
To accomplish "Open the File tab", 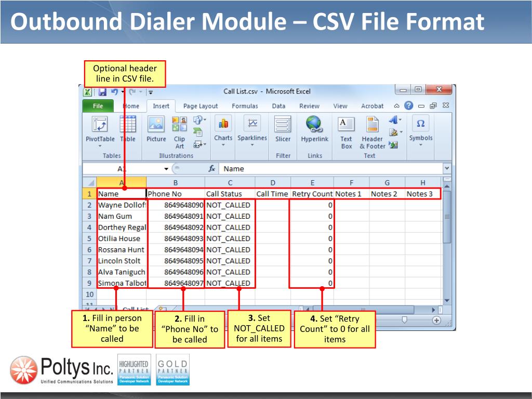I will click(98, 106).
